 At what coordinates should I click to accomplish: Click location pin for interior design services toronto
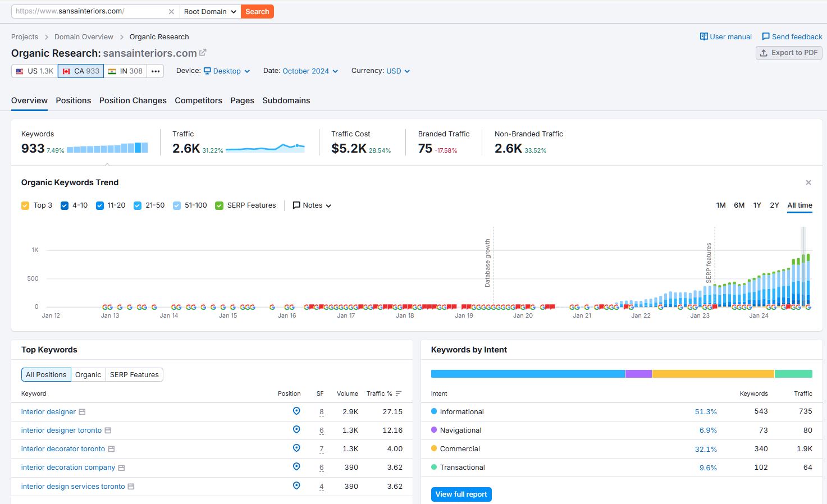(x=296, y=485)
